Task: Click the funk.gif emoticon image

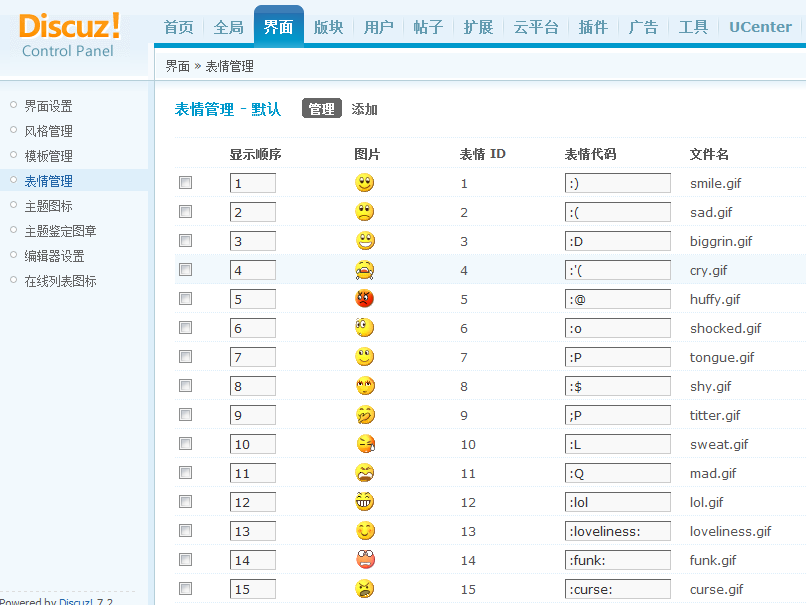Action: coord(365,560)
